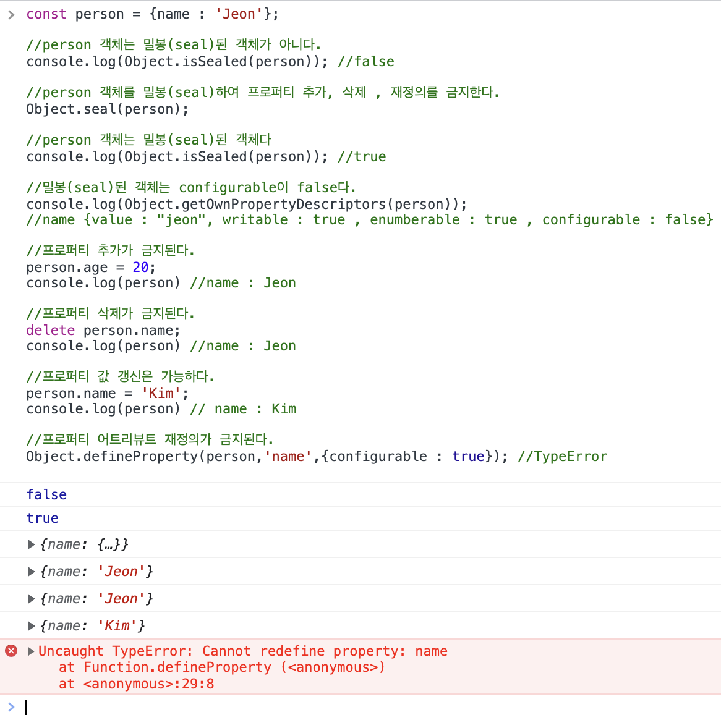Image resolution: width=721 pixels, height=728 pixels.
Task: Click the 'true' log output
Action: pyautogui.click(x=42, y=518)
